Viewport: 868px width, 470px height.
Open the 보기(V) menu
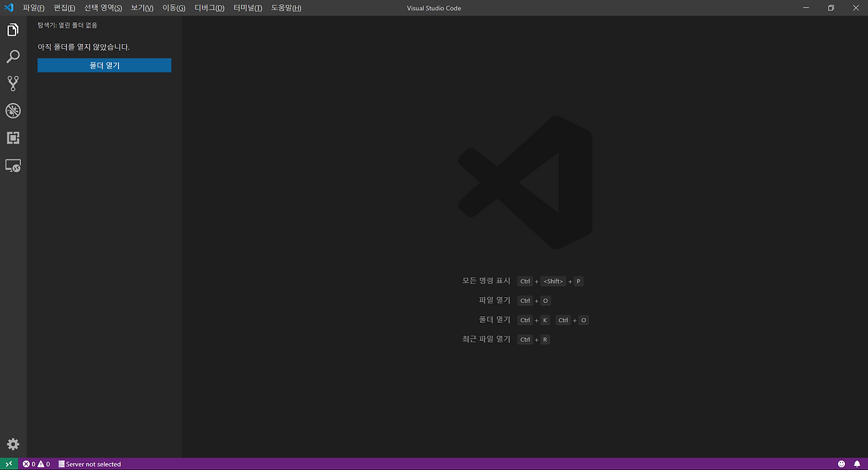coord(142,8)
